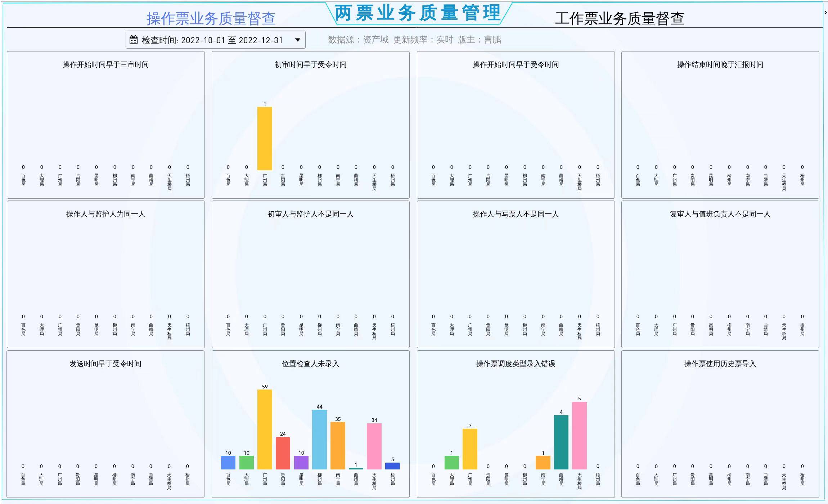
Task: Click the teal 曲靖局 bar valued 4
Action: (561, 442)
